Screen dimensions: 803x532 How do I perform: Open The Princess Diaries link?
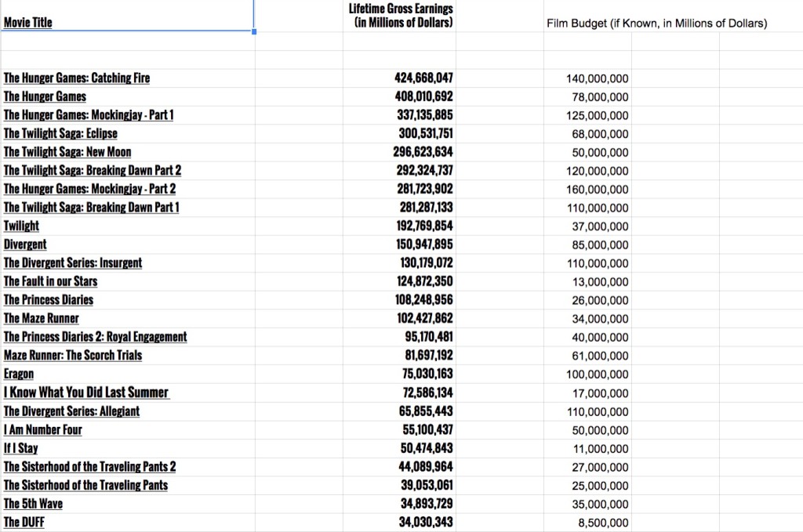click(x=49, y=299)
